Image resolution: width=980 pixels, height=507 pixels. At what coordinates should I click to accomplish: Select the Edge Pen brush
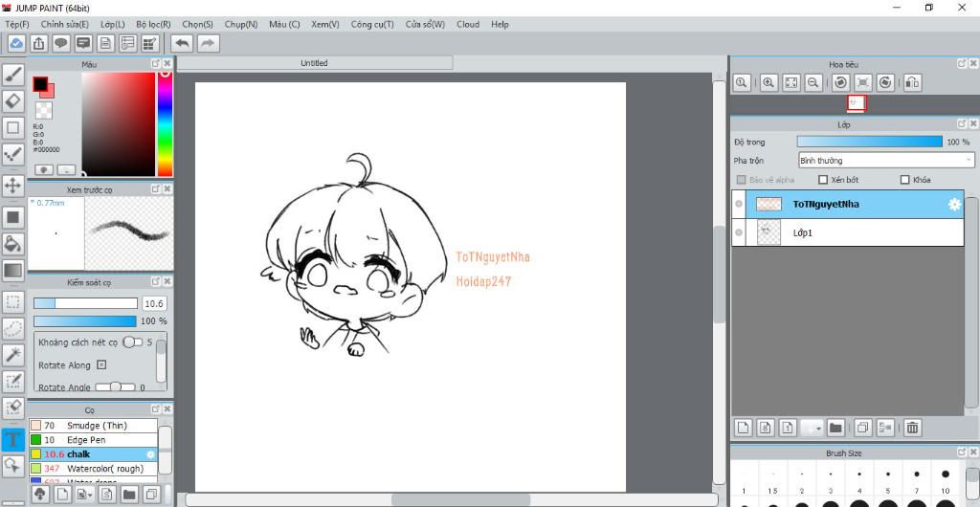point(93,440)
